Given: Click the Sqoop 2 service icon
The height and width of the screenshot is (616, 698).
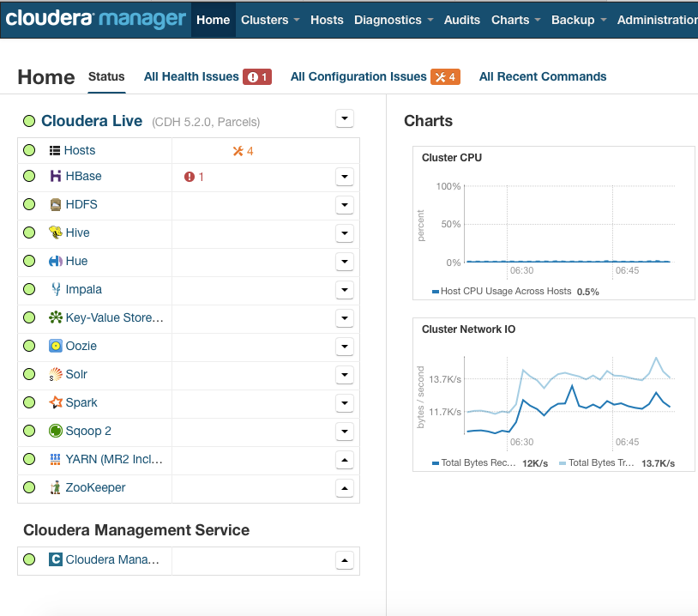Looking at the screenshot, I should coord(55,431).
